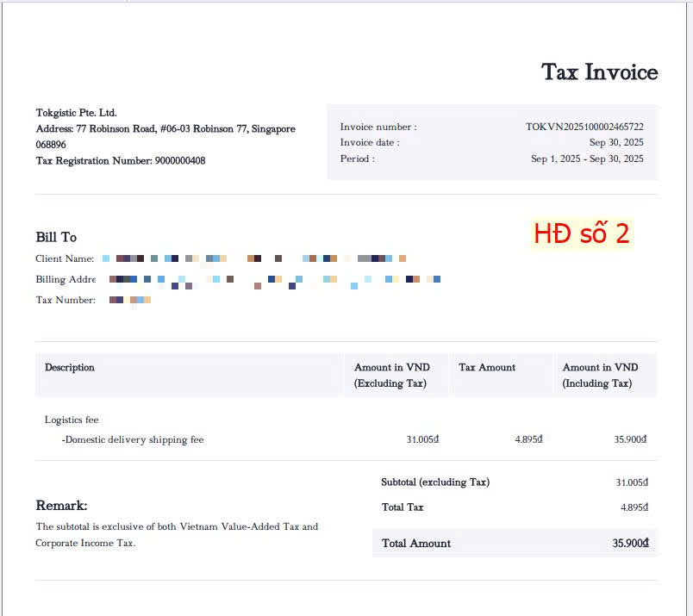Click the Total Amount label in summary
This screenshot has height=616, width=693.
[x=416, y=544]
